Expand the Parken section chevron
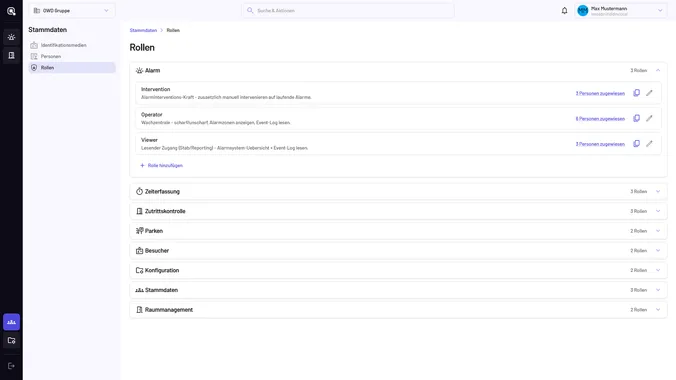This screenshot has height=380, width=676. (x=658, y=231)
